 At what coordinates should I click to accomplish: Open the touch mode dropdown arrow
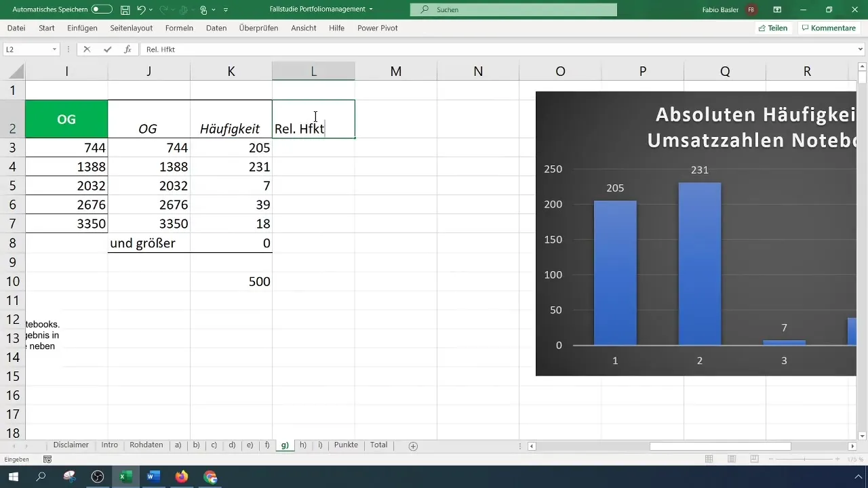click(213, 10)
